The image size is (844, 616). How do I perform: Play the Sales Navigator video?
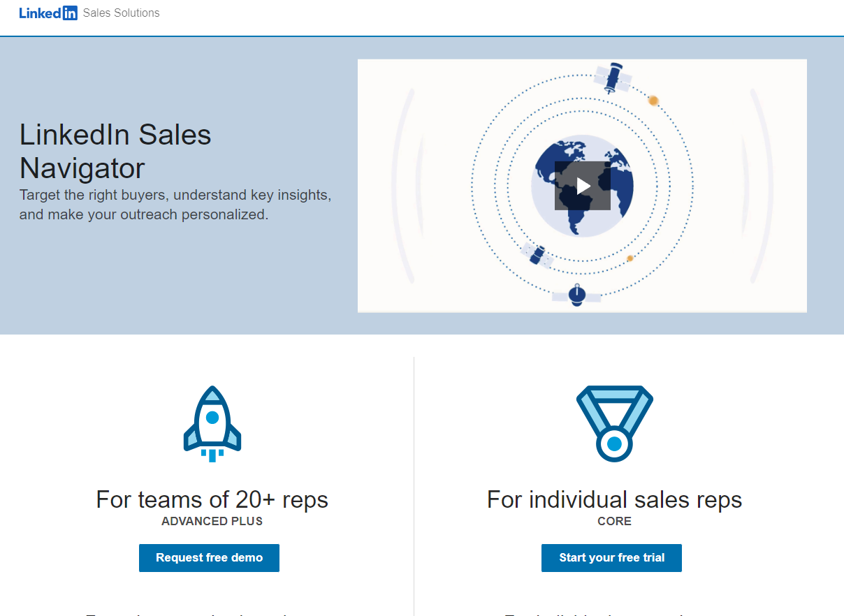[x=582, y=186]
